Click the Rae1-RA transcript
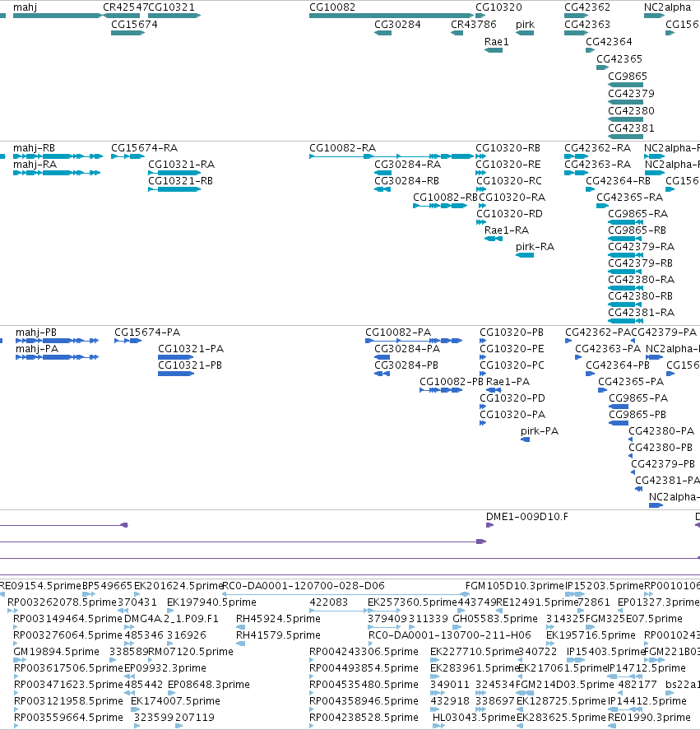The image size is (700, 730). tap(494, 239)
